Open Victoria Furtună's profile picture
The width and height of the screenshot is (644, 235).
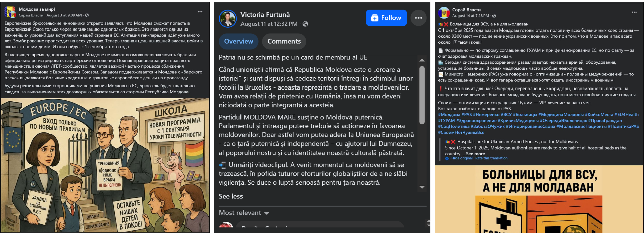tap(228, 18)
